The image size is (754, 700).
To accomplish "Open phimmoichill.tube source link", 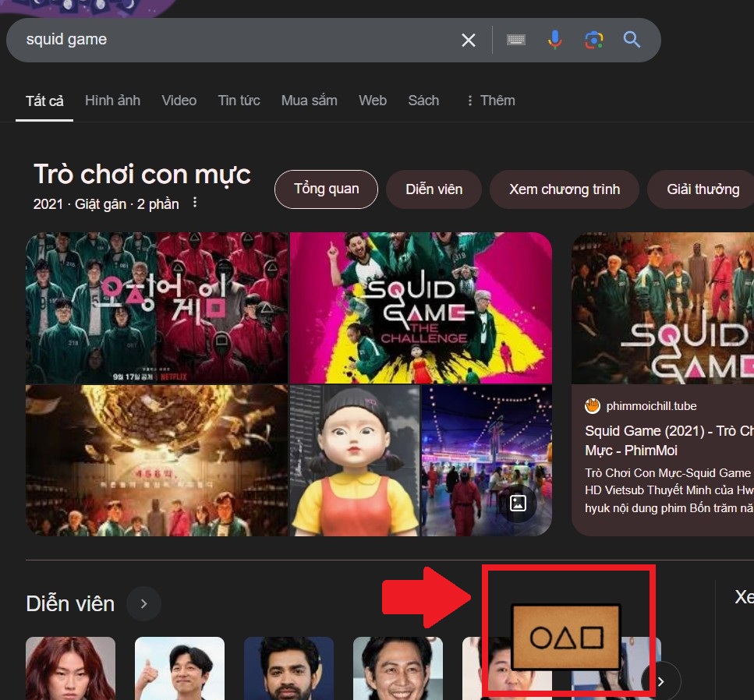I will click(652, 406).
